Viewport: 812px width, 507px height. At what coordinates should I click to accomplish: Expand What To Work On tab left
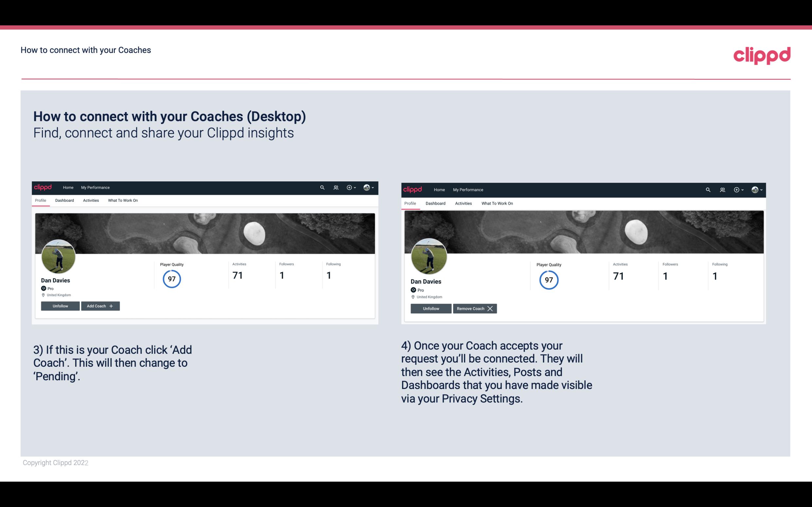(x=123, y=200)
